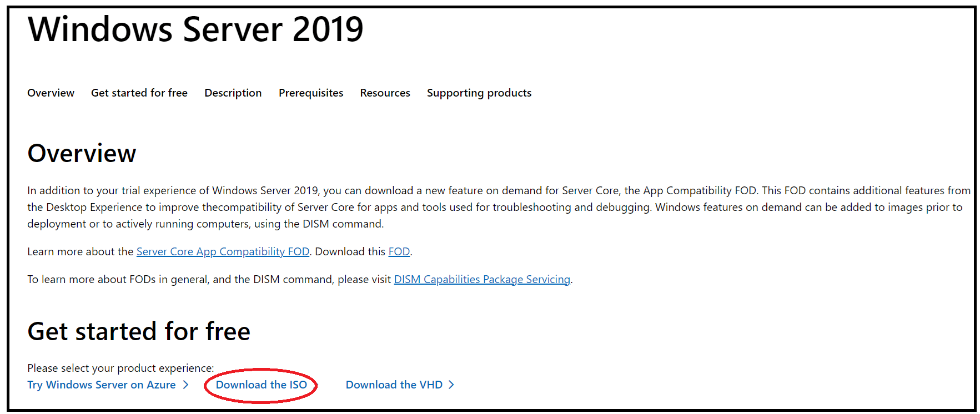
Task: Open the "Resources" navigation item
Action: (x=385, y=93)
